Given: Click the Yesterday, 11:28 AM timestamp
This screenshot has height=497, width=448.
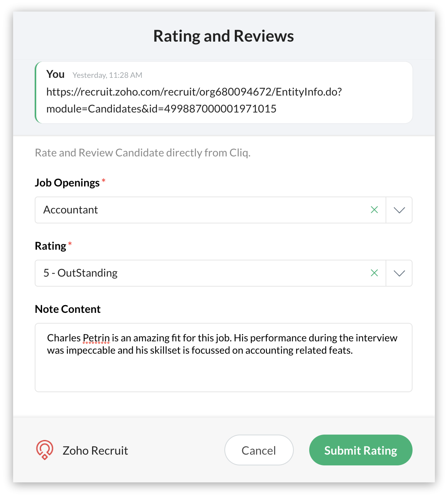Looking at the screenshot, I should [x=108, y=75].
